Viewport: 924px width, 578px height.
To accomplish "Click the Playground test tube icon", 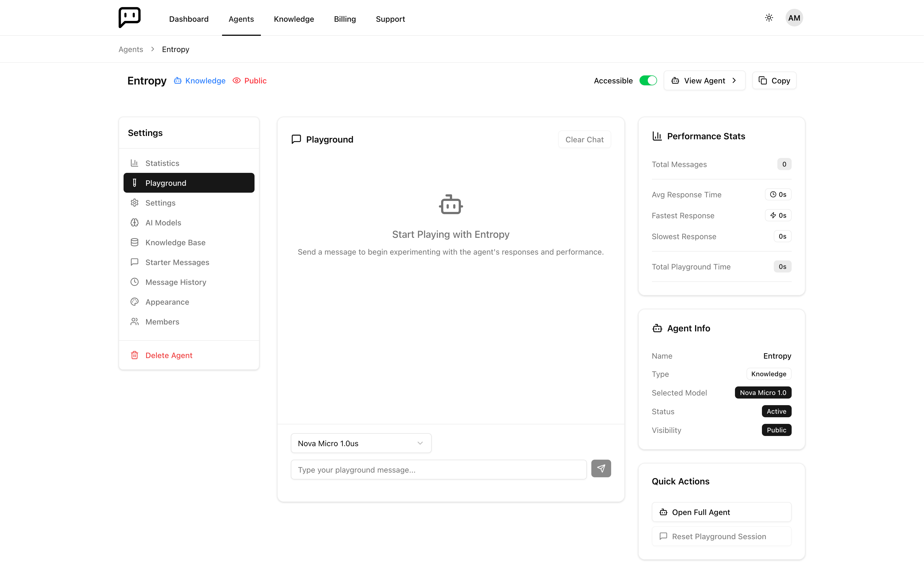I will click(135, 183).
